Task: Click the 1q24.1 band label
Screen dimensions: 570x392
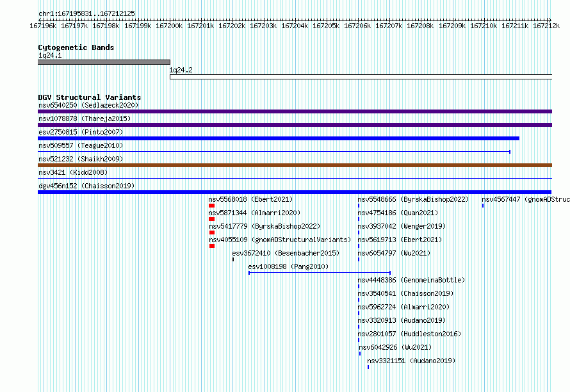Action: point(50,55)
